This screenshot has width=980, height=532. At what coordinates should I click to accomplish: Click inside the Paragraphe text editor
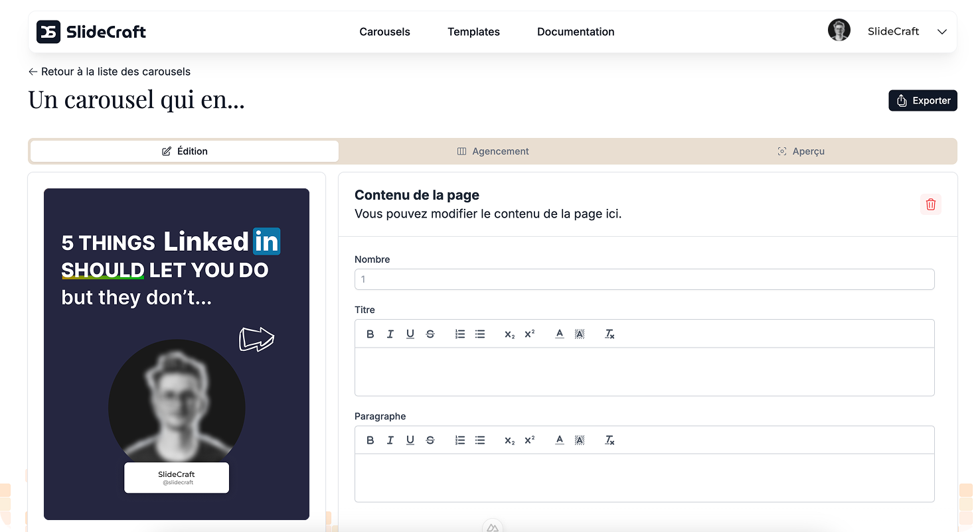point(645,478)
